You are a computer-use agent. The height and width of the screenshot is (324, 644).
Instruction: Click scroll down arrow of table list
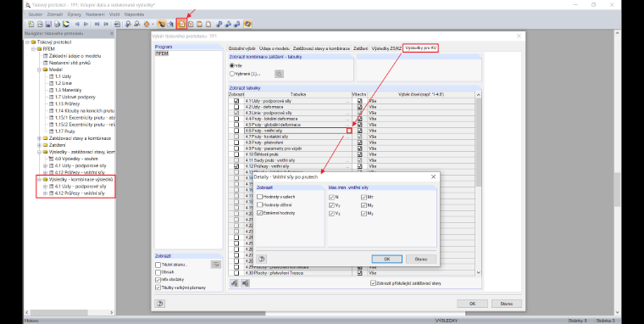click(x=479, y=272)
